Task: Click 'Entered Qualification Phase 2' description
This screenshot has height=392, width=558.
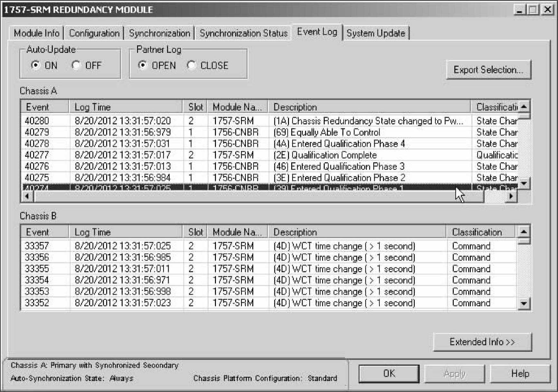Action: point(339,178)
